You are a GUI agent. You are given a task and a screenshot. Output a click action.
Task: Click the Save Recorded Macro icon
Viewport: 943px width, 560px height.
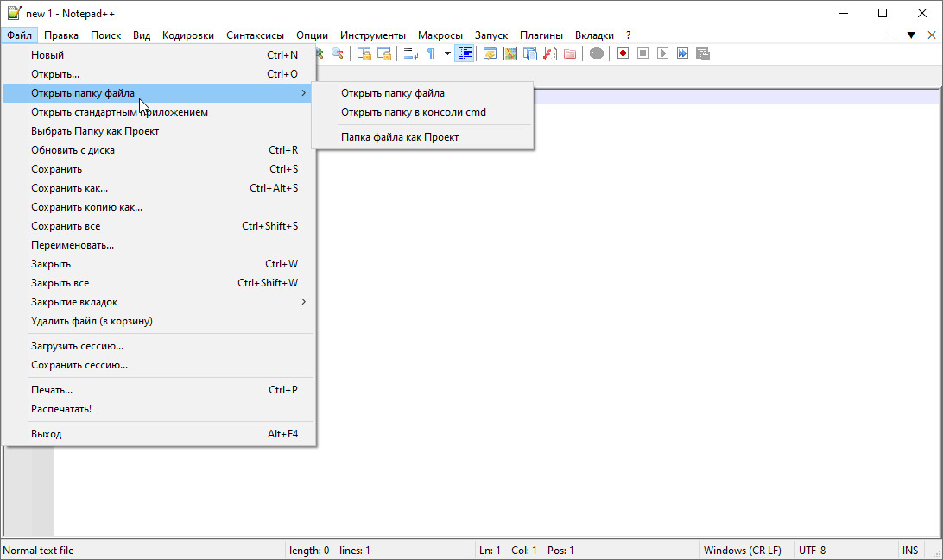point(703,53)
